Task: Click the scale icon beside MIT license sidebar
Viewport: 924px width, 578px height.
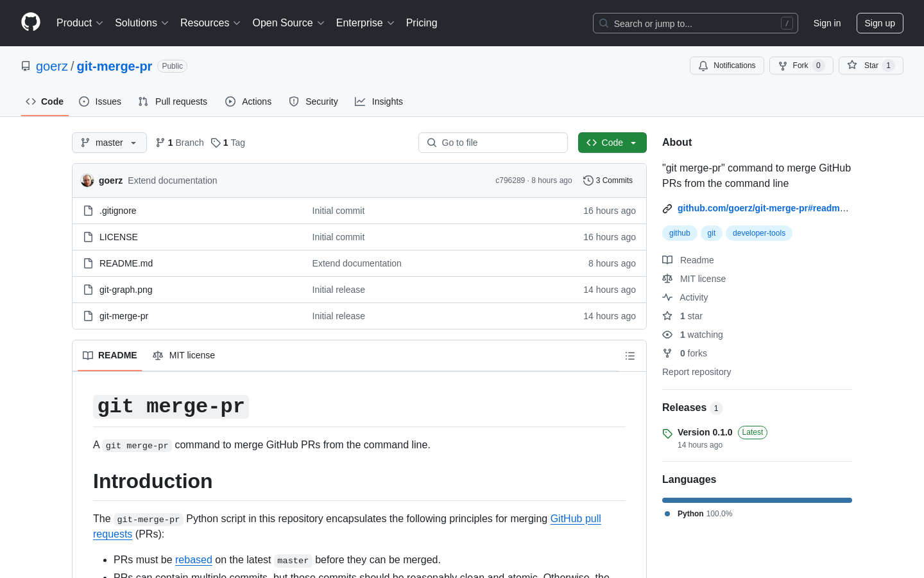Action: point(667,279)
